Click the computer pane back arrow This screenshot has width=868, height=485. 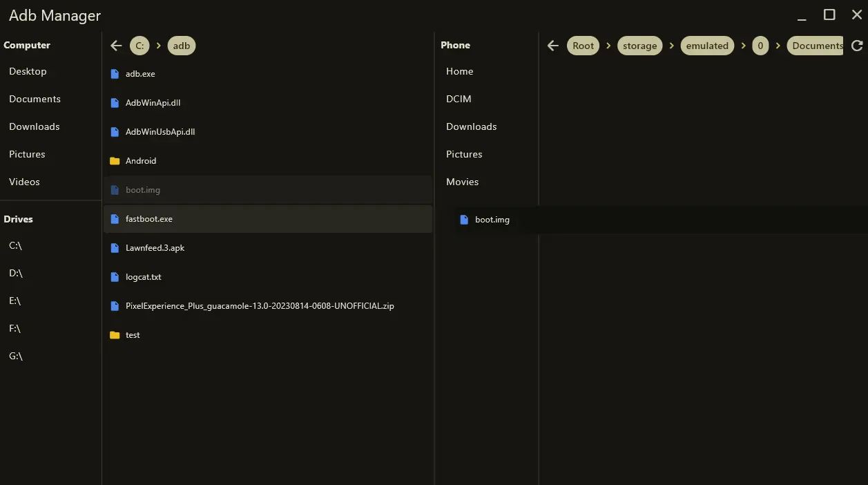[116, 46]
